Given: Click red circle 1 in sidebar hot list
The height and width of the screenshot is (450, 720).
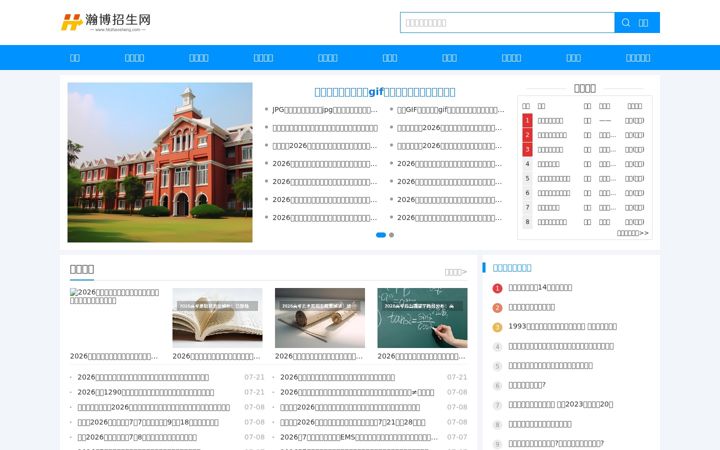Looking at the screenshot, I should tap(497, 288).
